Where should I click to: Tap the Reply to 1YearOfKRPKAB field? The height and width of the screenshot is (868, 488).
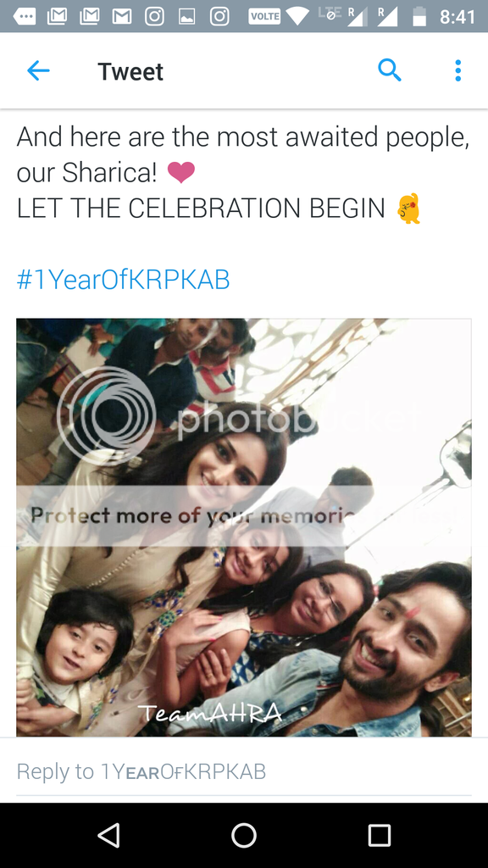(243, 771)
